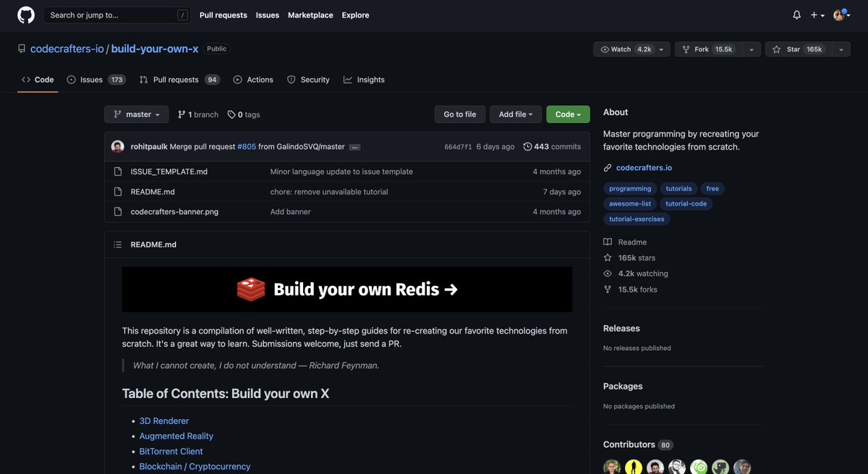Click the clock icon beside 443 commits

coord(526,145)
